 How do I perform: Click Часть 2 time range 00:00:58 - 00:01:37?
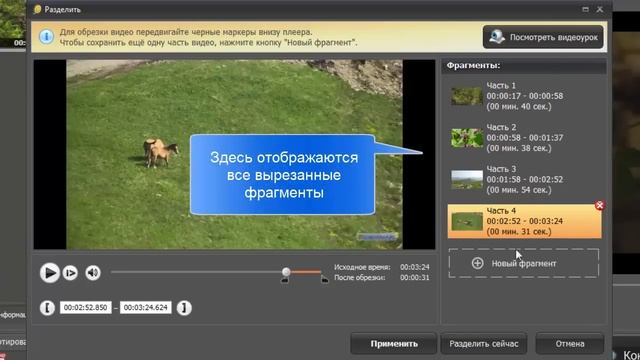tap(524, 138)
